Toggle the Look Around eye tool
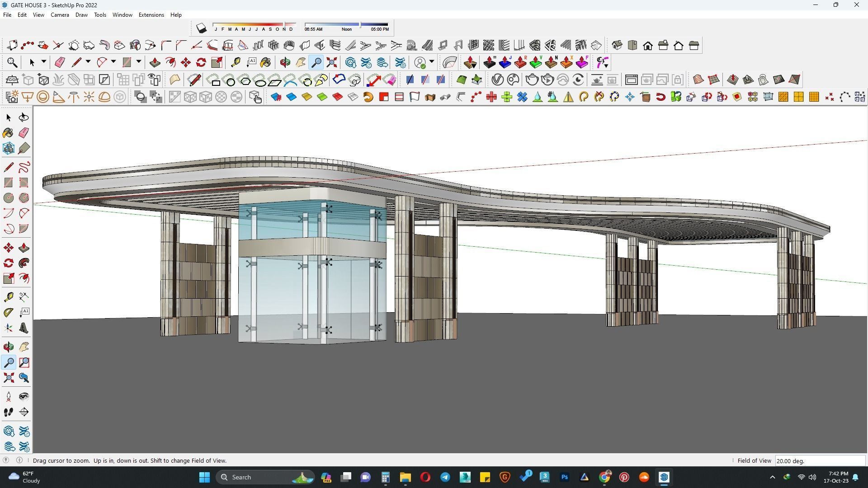Viewport: 868px width, 488px height. coord(24,397)
